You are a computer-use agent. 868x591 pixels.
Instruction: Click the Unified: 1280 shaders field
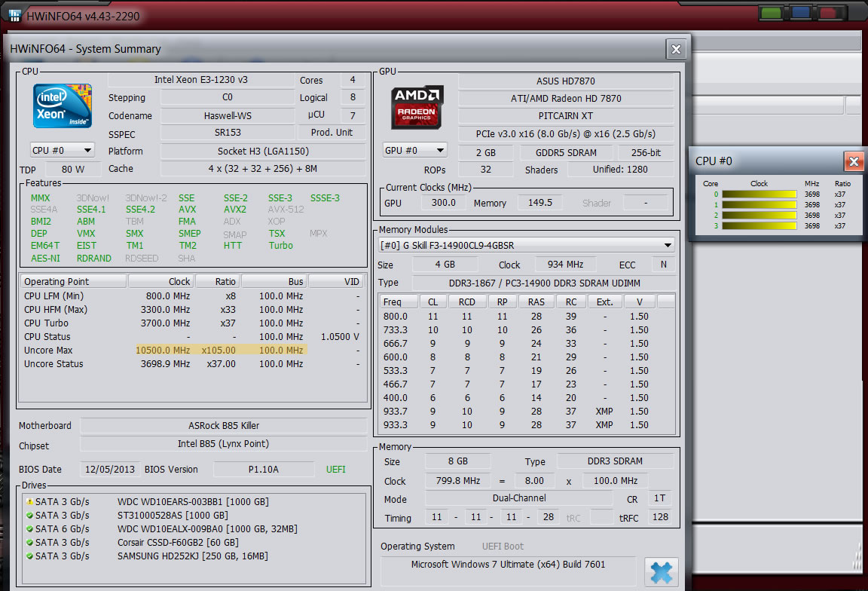click(620, 170)
